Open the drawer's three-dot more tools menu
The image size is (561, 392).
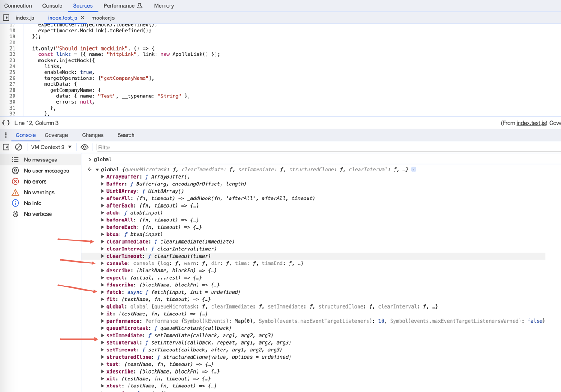click(6, 135)
